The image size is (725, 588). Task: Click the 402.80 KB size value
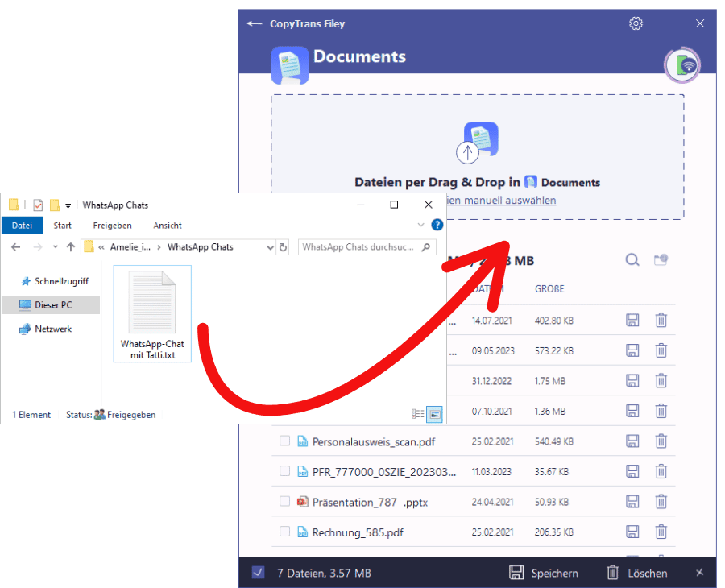pos(554,321)
